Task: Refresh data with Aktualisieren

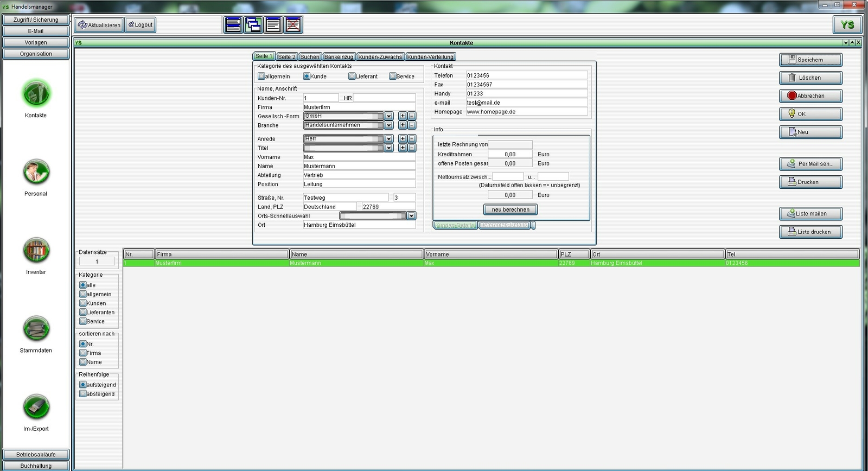Action: [99, 25]
